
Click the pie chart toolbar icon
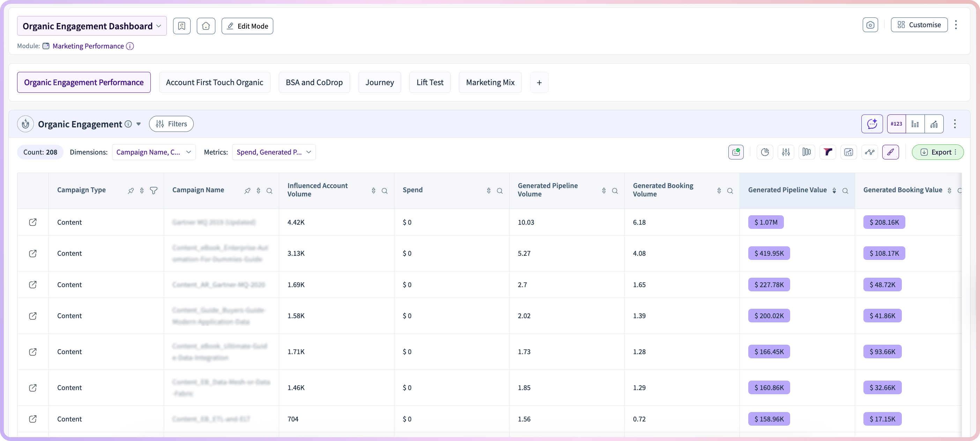(765, 152)
